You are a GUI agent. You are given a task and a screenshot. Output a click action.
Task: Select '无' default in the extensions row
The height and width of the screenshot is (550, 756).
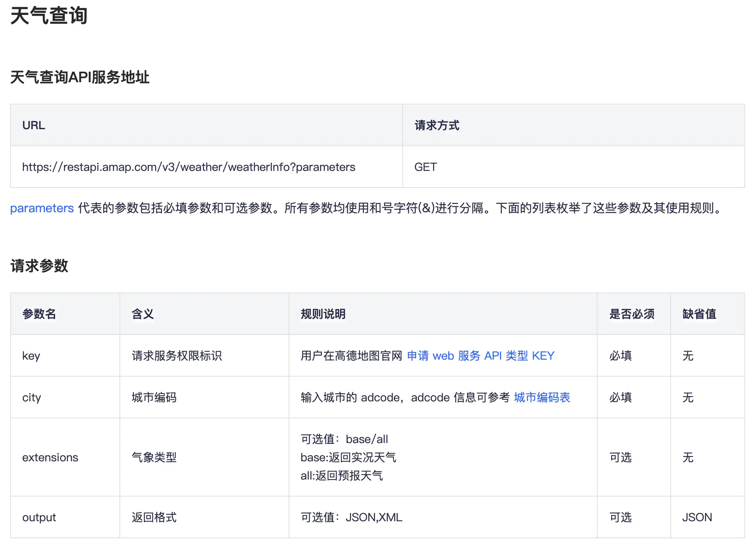688,457
